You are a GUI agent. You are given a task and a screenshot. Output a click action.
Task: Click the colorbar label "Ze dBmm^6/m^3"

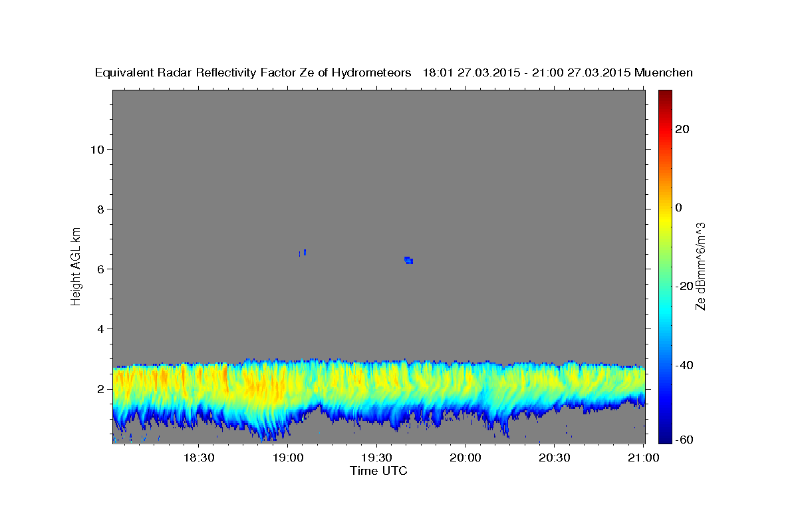700,266
